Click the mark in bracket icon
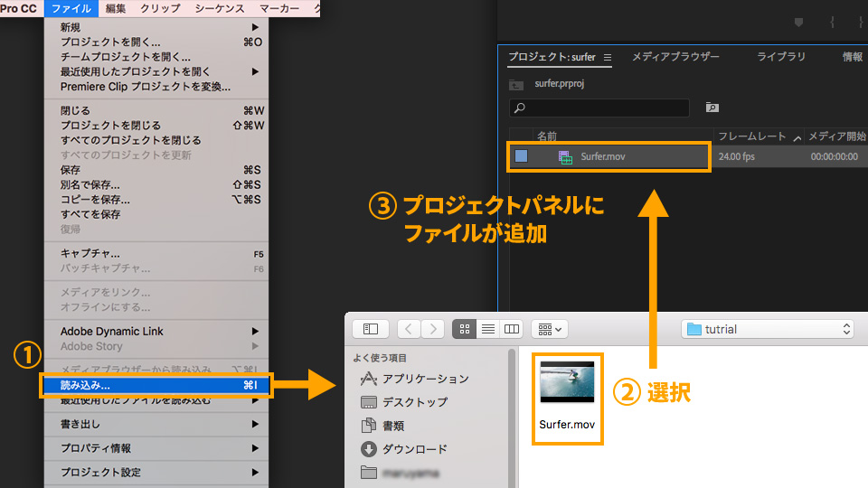This screenshot has width=868, height=488. coord(832,22)
